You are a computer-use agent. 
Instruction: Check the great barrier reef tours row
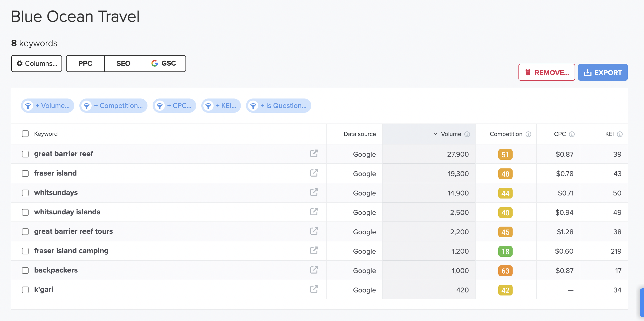(25, 232)
